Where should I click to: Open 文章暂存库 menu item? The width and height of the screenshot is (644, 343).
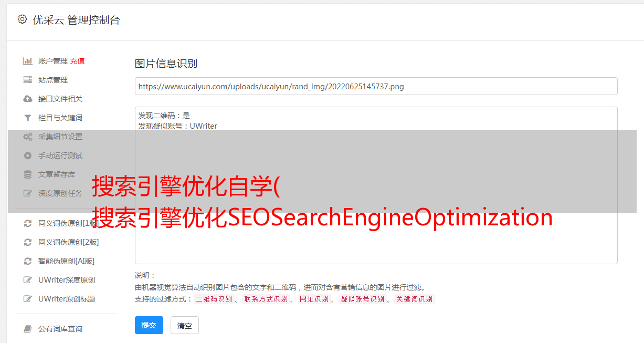[57, 174]
